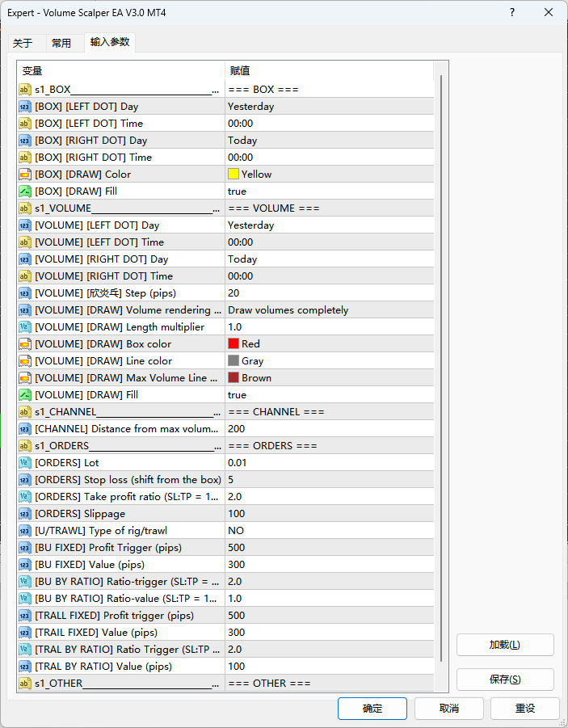Edit the [VOLUME] Step (pips) value 20

pyautogui.click(x=330, y=293)
